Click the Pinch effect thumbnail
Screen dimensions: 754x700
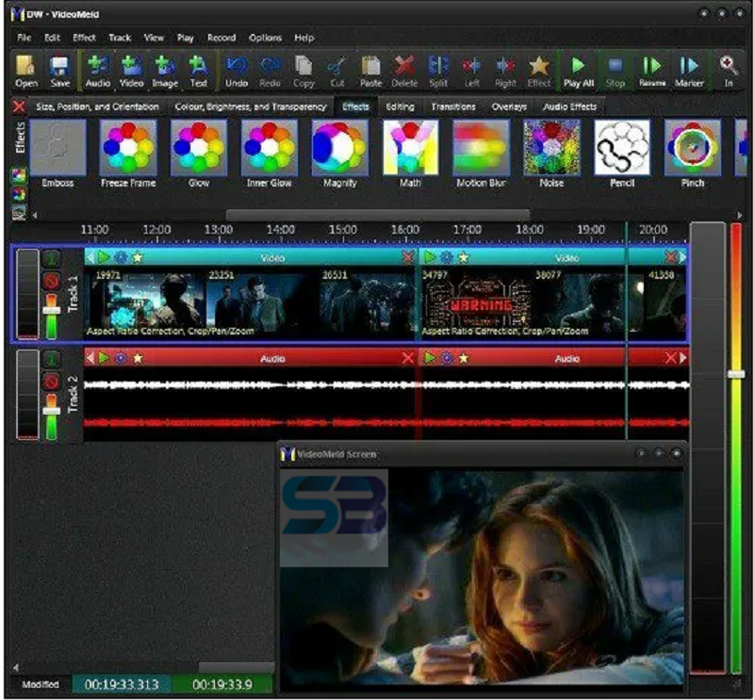(x=692, y=149)
